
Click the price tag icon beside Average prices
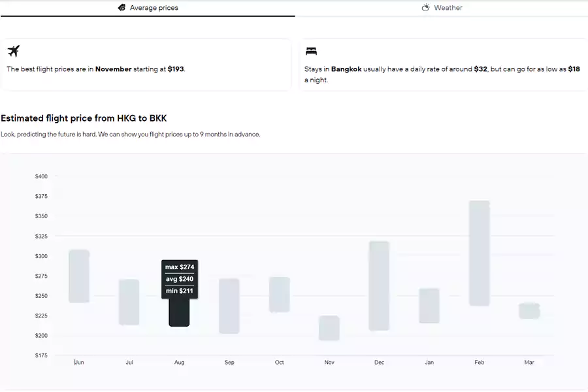pyautogui.click(x=122, y=8)
